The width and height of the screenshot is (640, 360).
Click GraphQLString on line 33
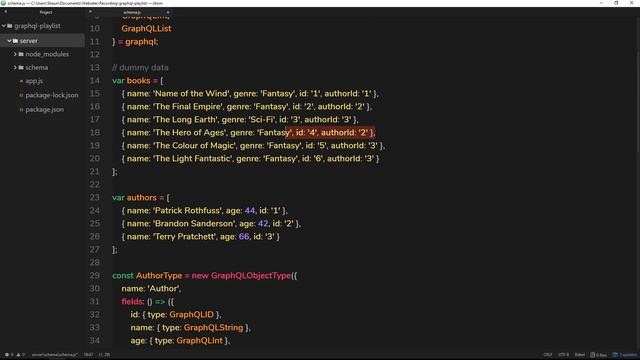click(x=213, y=328)
